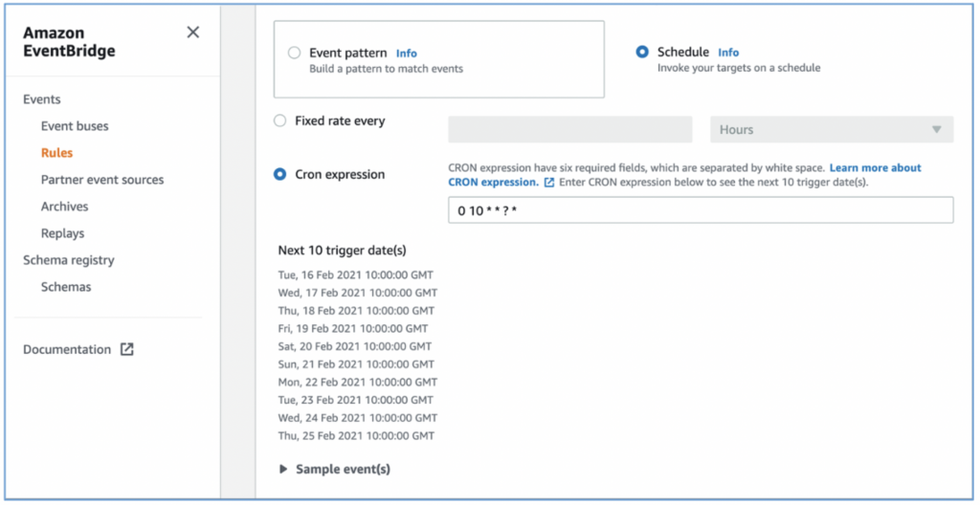Click Info link next to Event pattern
The height and width of the screenshot is (505, 980).
click(x=406, y=54)
